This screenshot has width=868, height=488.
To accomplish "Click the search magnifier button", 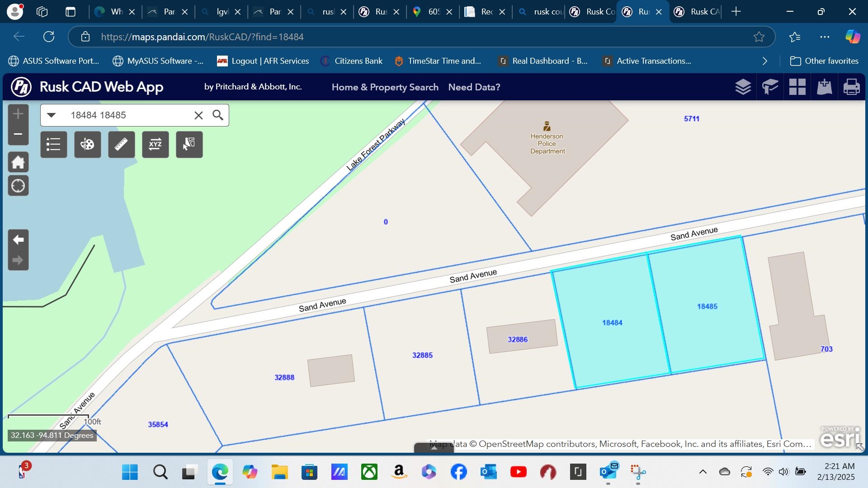I will 218,115.
